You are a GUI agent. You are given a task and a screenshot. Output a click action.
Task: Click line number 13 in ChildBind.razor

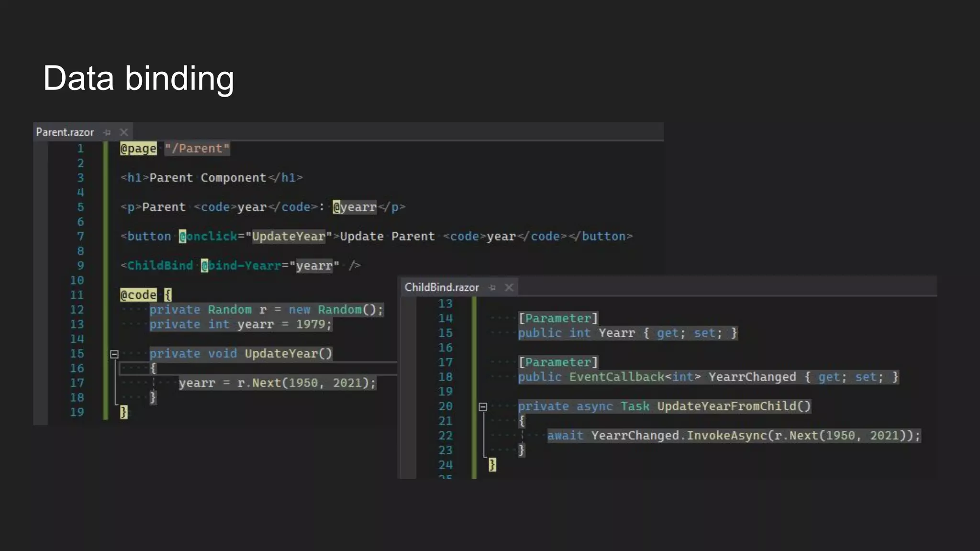pos(445,304)
